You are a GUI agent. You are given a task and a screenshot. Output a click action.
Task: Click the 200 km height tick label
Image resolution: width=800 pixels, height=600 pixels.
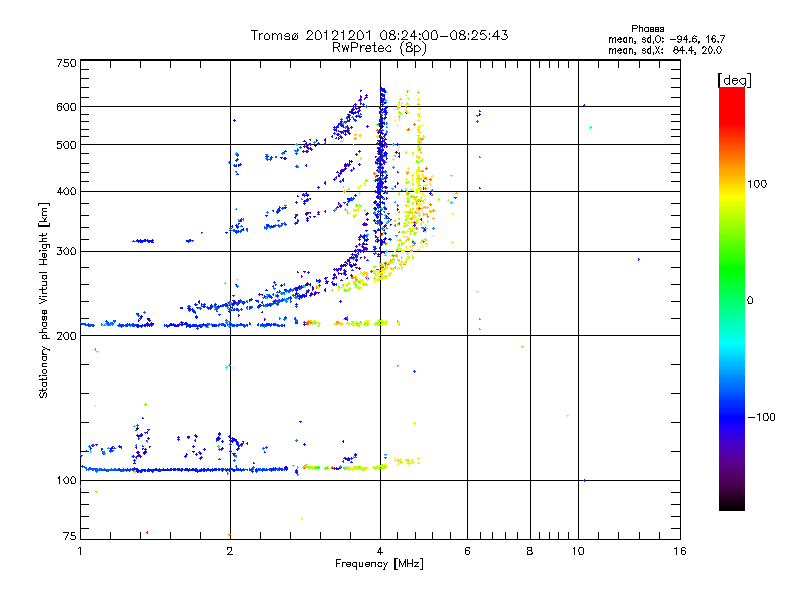click(x=66, y=336)
